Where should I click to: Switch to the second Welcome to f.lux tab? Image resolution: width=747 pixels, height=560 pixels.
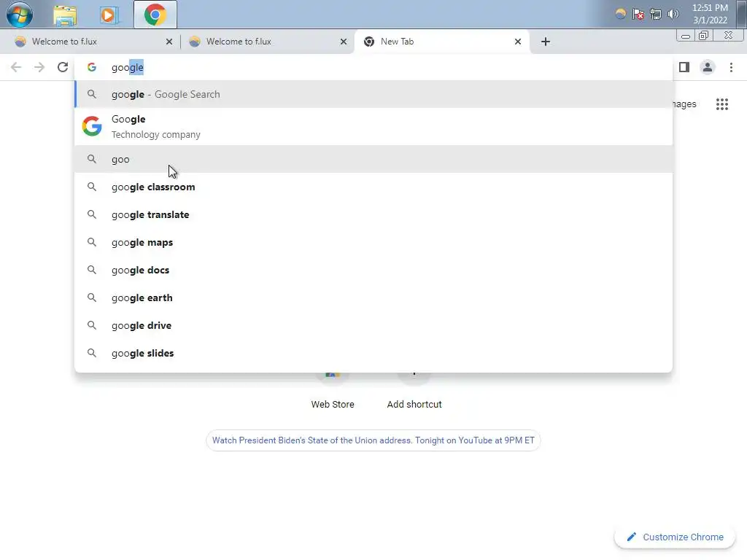click(x=267, y=42)
